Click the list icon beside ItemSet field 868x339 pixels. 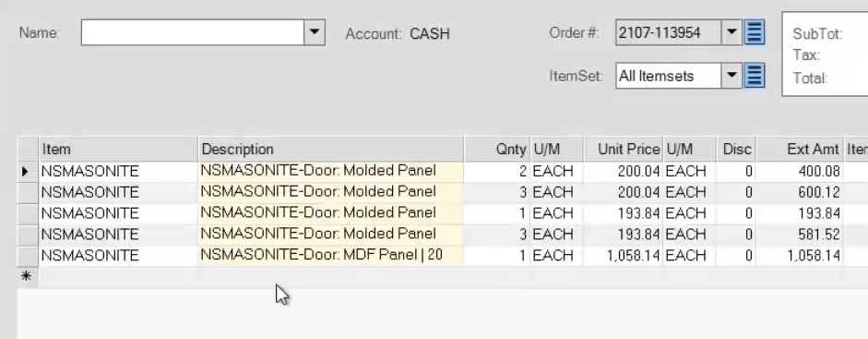[754, 76]
